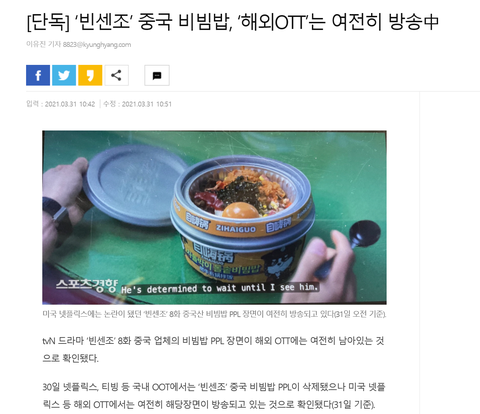Click the English subtitle in the photo
The image size is (480, 414).
[220, 288]
